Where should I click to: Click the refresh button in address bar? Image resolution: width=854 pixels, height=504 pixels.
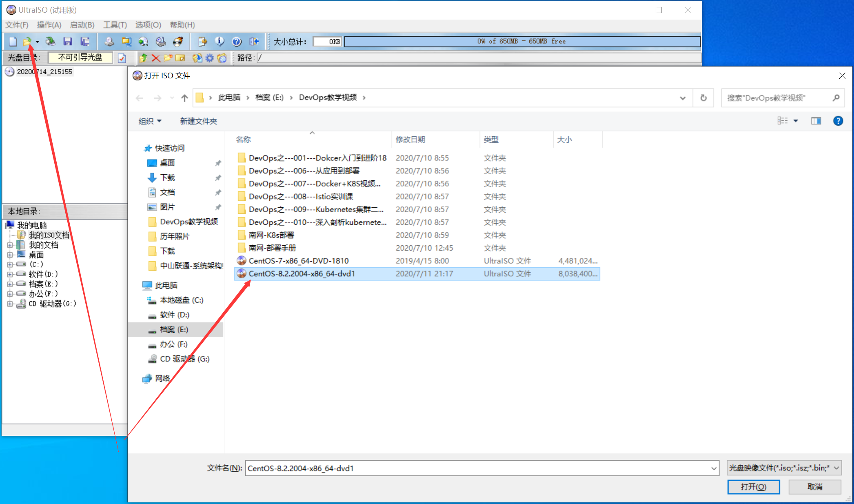pyautogui.click(x=703, y=98)
